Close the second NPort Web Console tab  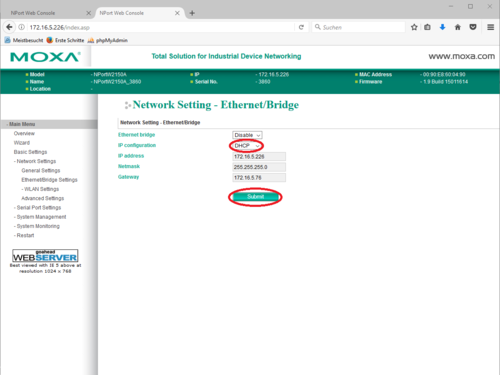[x=177, y=13]
